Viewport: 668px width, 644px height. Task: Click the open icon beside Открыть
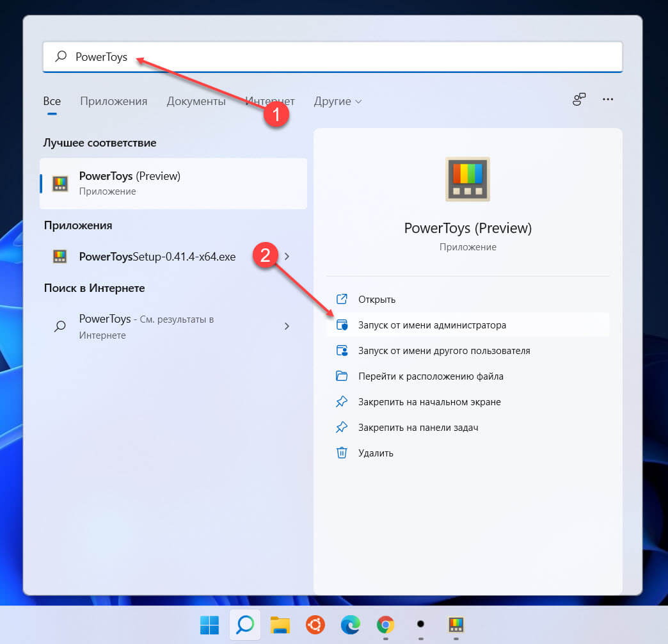(342, 299)
